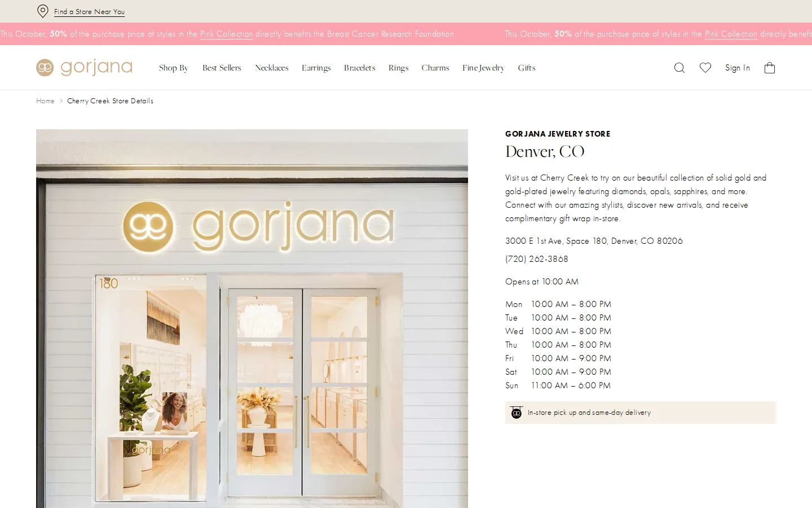The width and height of the screenshot is (812, 508).
Task: Click Cherry Creek Store Details breadcrumb text
Action: tap(110, 101)
